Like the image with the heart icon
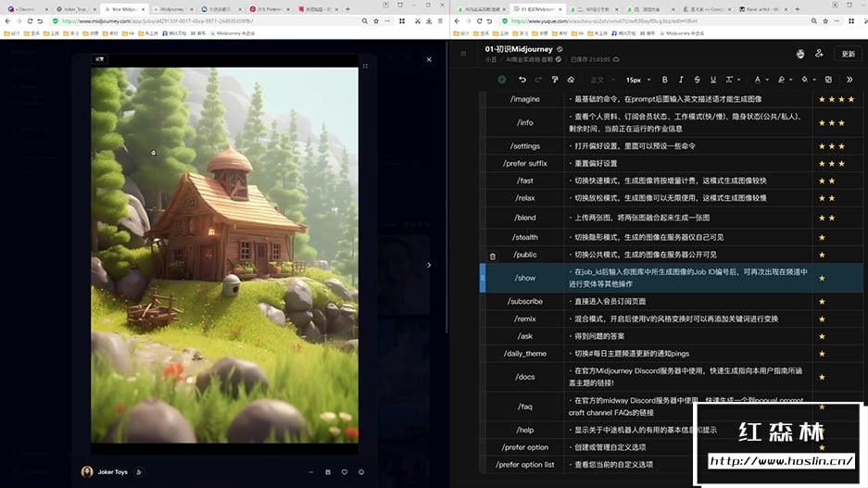The height and width of the screenshot is (488, 868). [x=345, y=472]
